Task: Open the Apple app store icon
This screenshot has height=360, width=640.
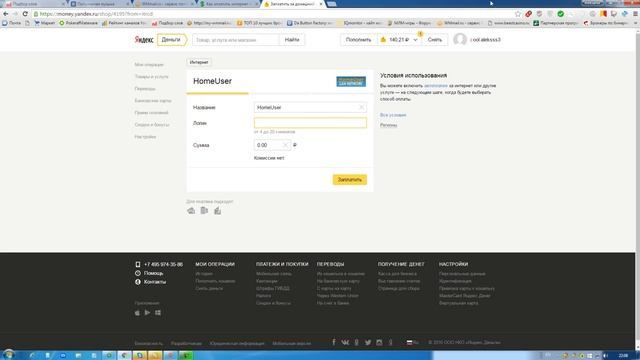Action: (137, 313)
